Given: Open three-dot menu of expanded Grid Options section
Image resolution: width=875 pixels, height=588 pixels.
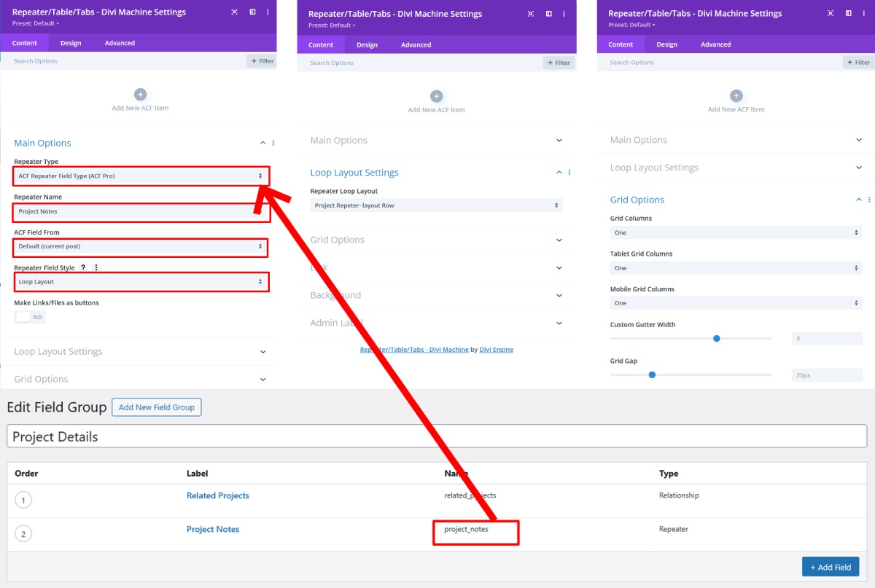Looking at the screenshot, I should tap(868, 200).
